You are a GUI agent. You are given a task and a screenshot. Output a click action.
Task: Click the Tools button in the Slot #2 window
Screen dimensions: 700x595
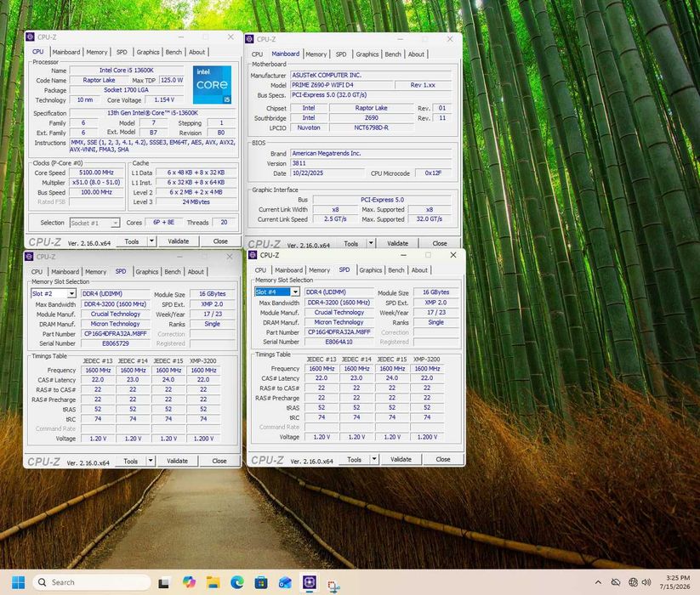[x=130, y=461]
